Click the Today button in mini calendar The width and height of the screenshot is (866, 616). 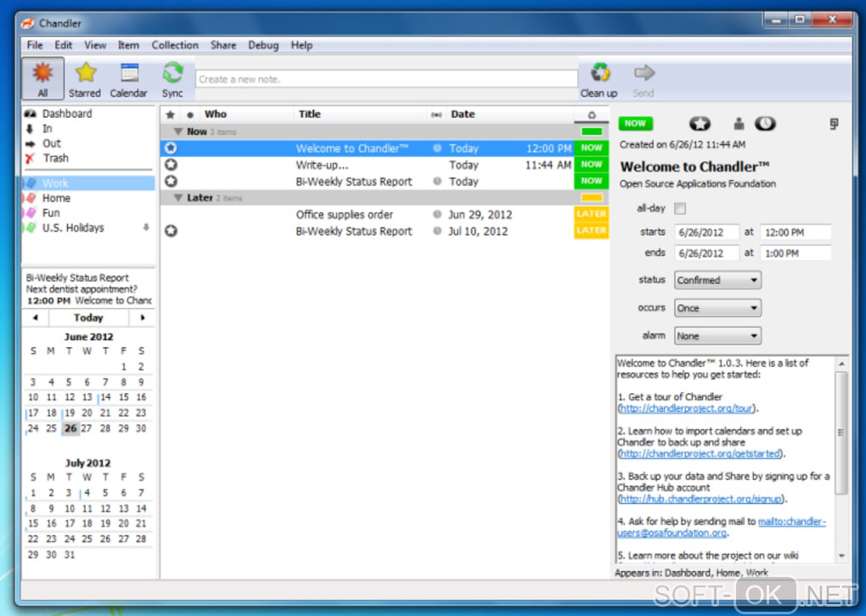tap(88, 317)
